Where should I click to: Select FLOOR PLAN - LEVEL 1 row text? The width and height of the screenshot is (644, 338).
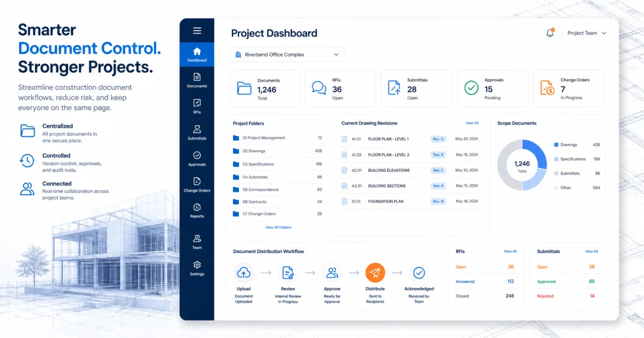pos(389,139)
